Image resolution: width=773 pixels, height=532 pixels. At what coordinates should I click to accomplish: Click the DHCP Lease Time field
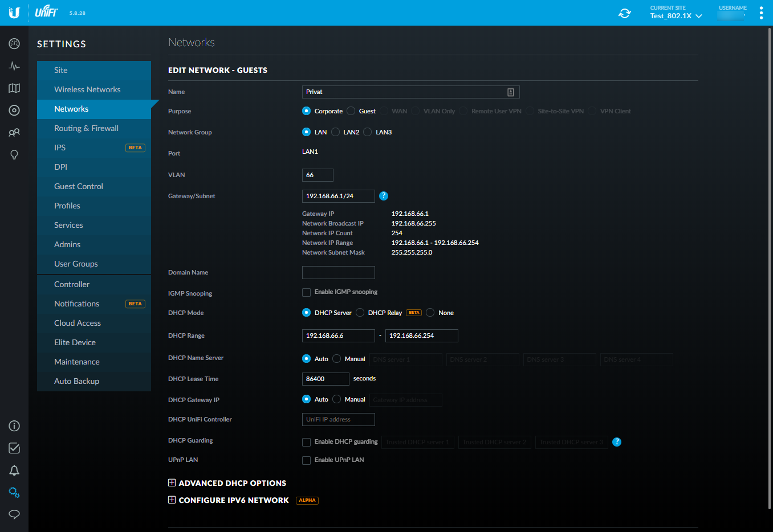point(326,379)
